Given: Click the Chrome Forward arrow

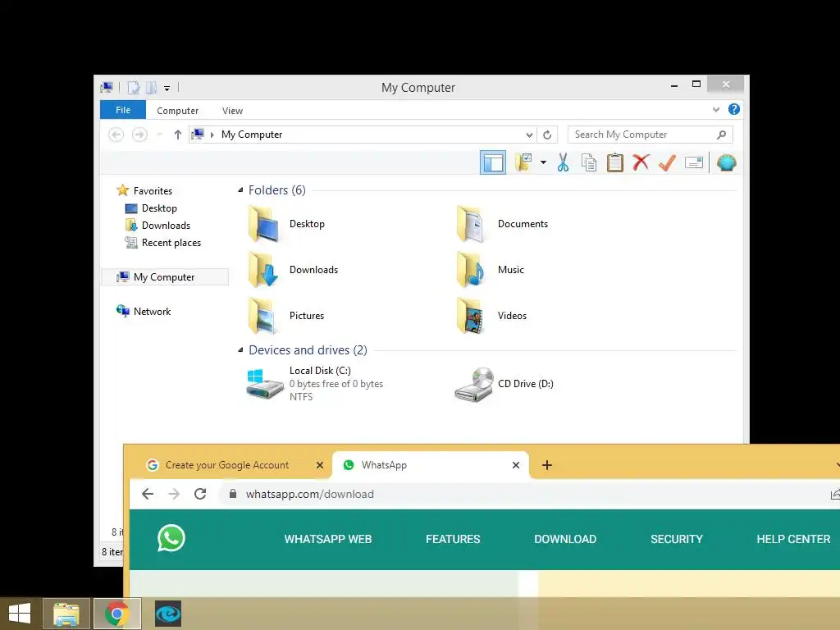Looking at the screenshot, I should (174, 494).
